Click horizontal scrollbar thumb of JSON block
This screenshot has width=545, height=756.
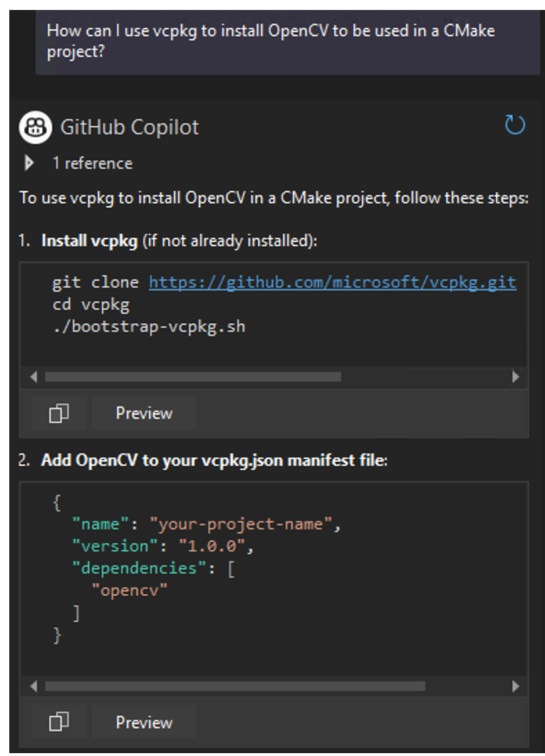click(235, 686)
